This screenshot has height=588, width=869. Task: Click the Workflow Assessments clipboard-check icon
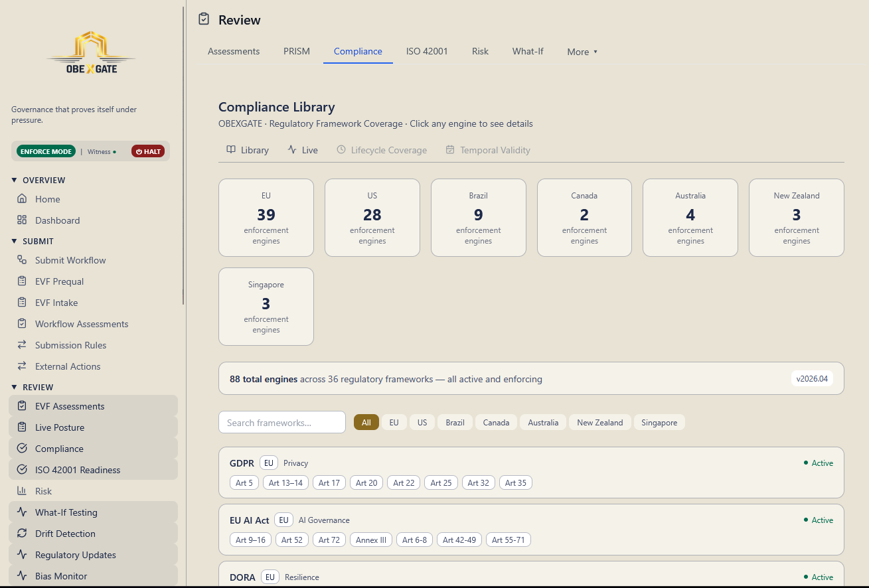coord(22,324)
